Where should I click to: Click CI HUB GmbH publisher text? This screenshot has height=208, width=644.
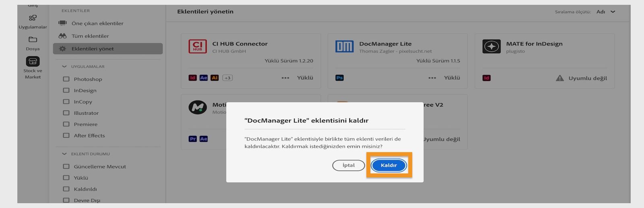[x=229, y=51]
